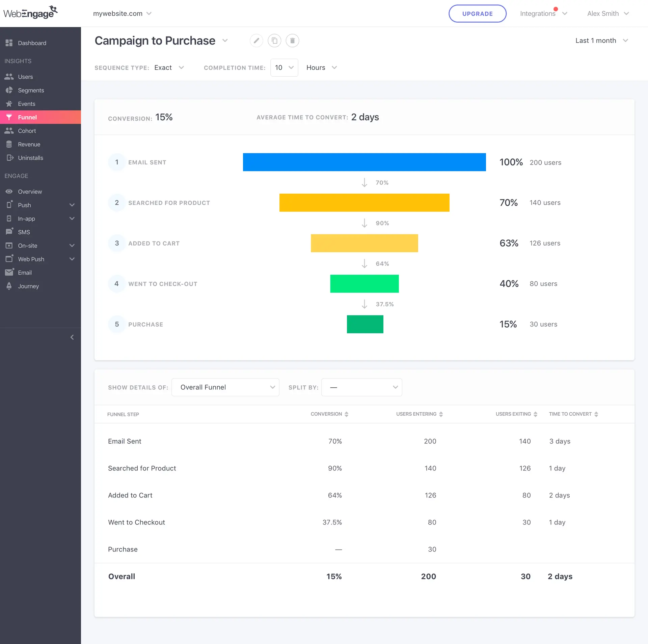Open the Last 1 month date dropdown
The image size is (648, 644).
(x=602, y=40)
